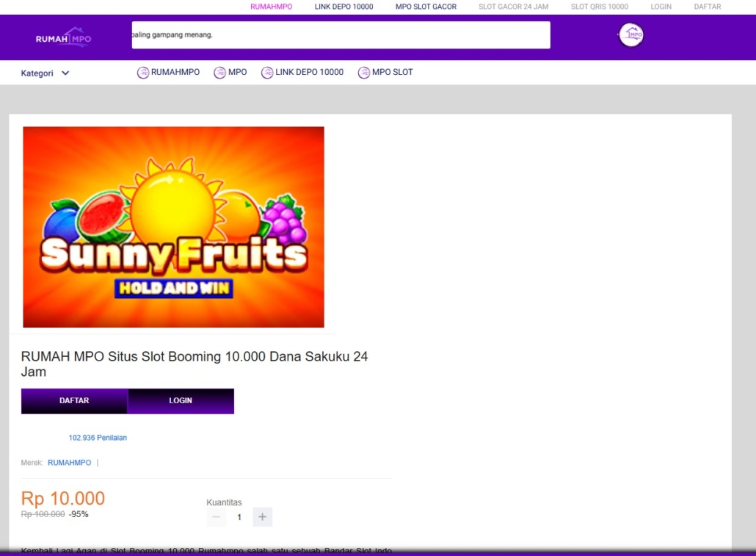Click the DAFTAR link in the top-right navigation
This screenshot has height=556, width=756.
pyautogui.click(x=707, y=7)
